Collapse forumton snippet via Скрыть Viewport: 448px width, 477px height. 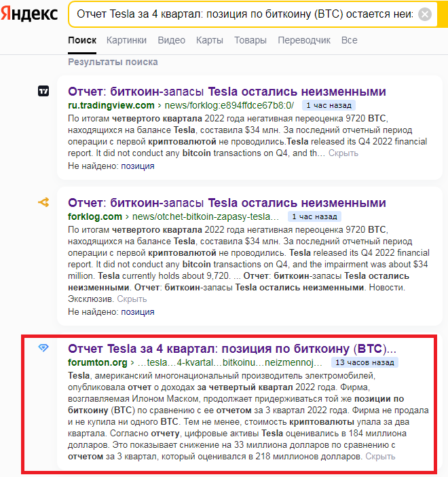[380, 457]
